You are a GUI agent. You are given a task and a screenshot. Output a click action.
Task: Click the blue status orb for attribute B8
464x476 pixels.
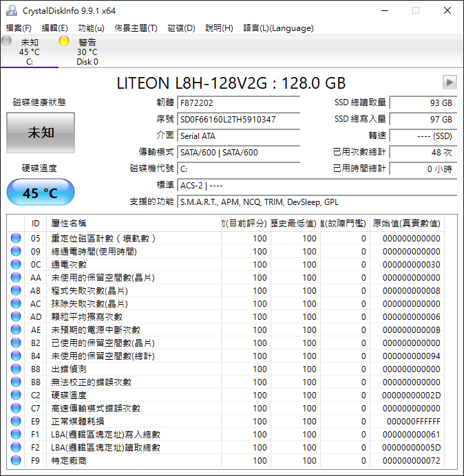tap(16, 369)
